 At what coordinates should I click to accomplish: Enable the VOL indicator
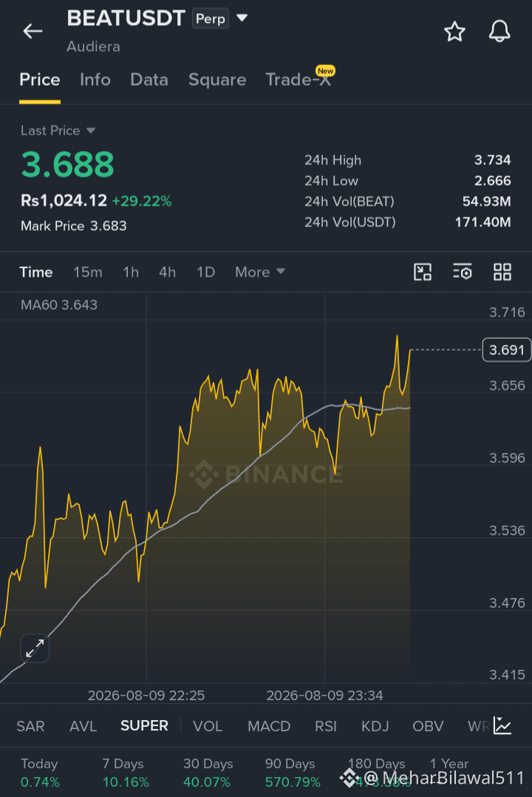(208, 726)
